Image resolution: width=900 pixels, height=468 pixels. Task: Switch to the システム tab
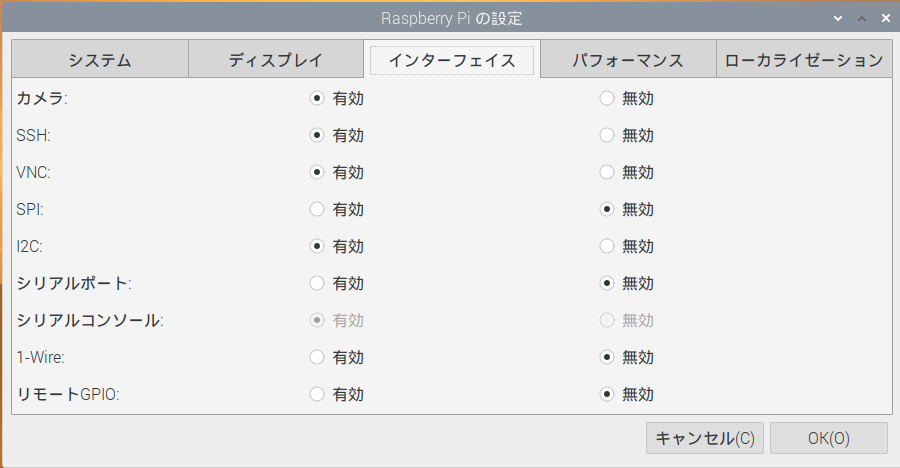coord(100,60)
